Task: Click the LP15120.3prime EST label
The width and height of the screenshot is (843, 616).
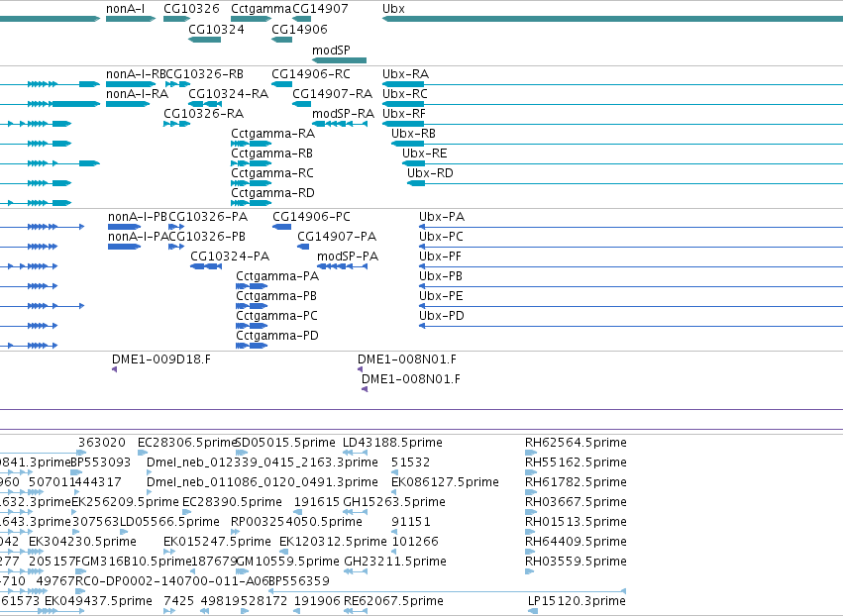Action: coord(577,601)
